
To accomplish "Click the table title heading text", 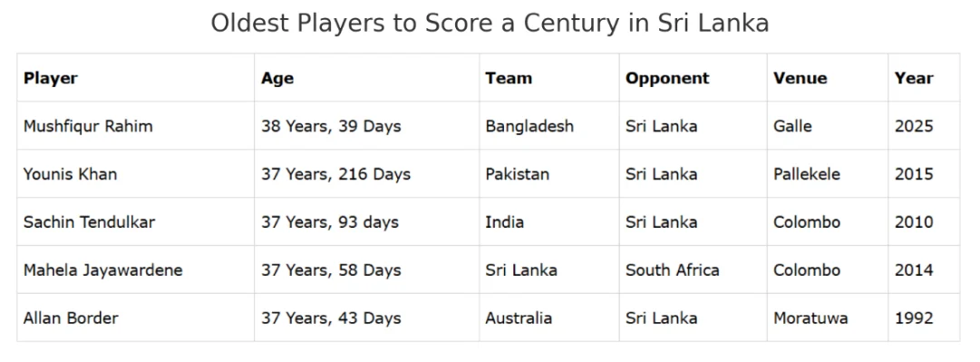I will tap(490, 23).
